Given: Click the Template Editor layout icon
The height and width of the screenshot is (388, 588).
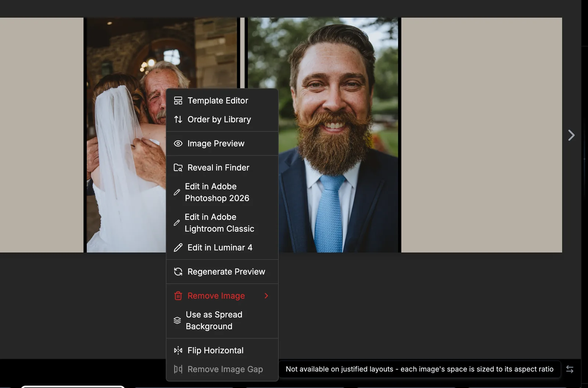Looking at the screenshot, I should (178, 100).
